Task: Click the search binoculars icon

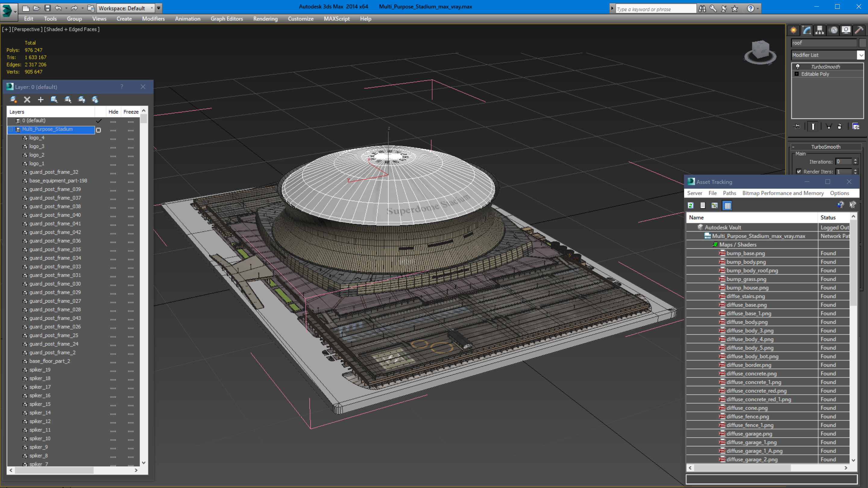Action: pyautogui.click(x=702, y=9)
